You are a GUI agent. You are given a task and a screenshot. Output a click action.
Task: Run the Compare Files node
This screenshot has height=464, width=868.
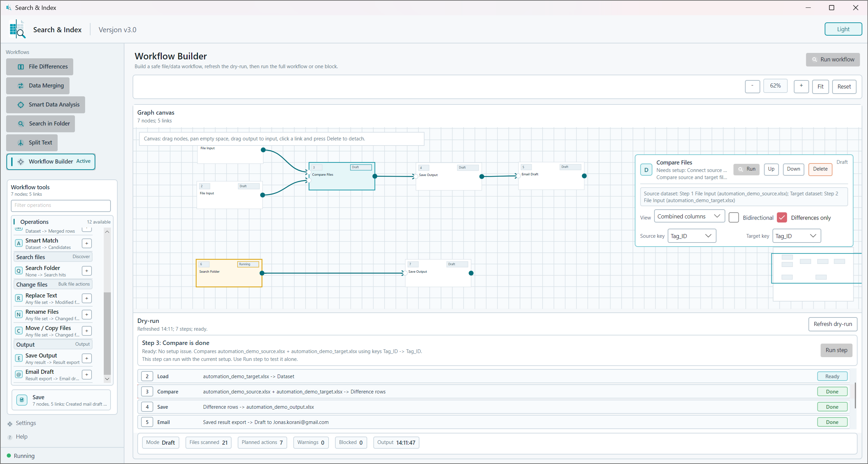(746, 169)
